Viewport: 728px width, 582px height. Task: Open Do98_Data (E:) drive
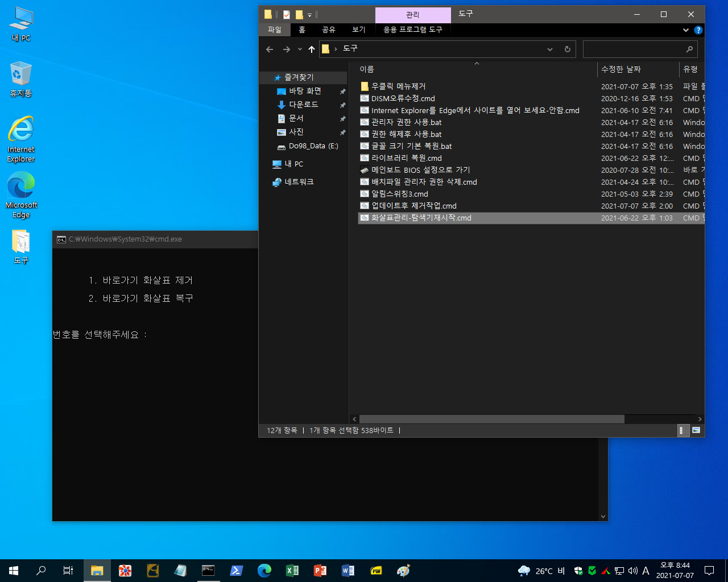coord(313,146)
